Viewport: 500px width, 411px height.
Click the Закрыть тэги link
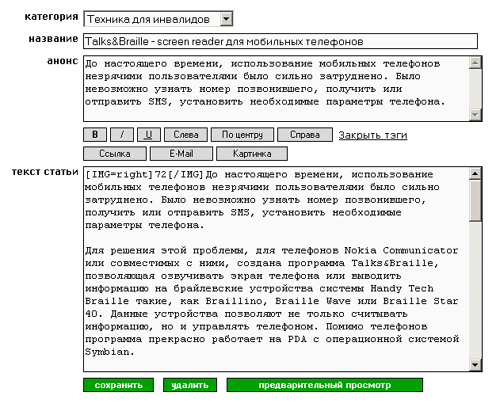373,135
